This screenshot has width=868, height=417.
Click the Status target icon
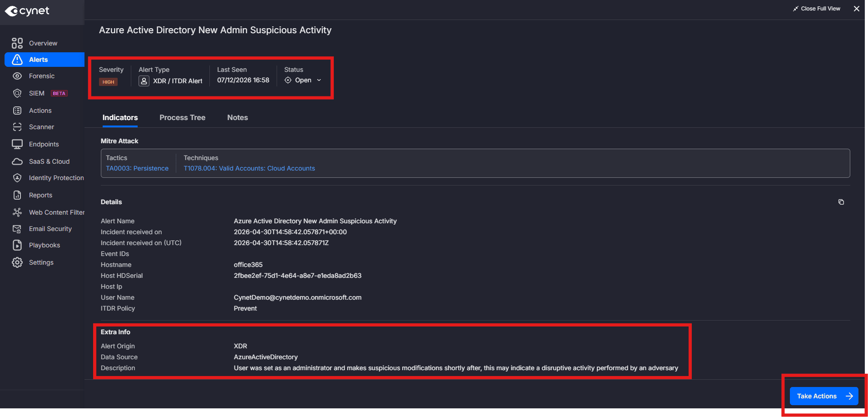coord(288,80)
